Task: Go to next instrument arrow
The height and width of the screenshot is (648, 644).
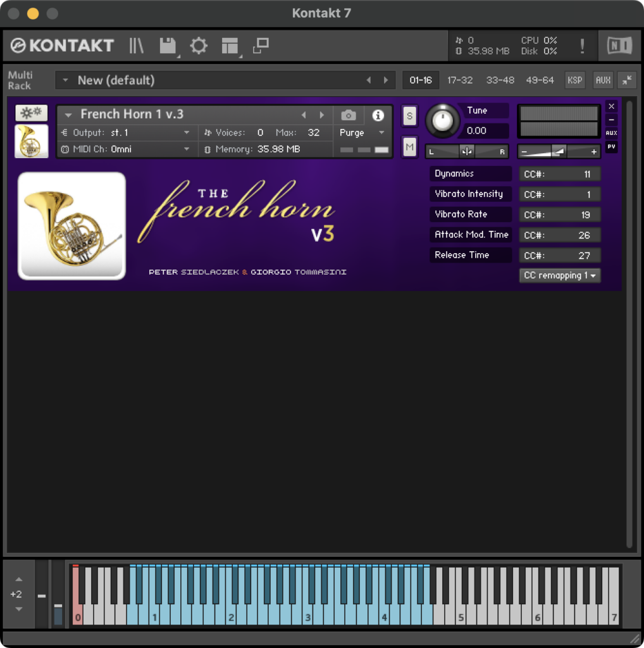Action: click(322, 115)
